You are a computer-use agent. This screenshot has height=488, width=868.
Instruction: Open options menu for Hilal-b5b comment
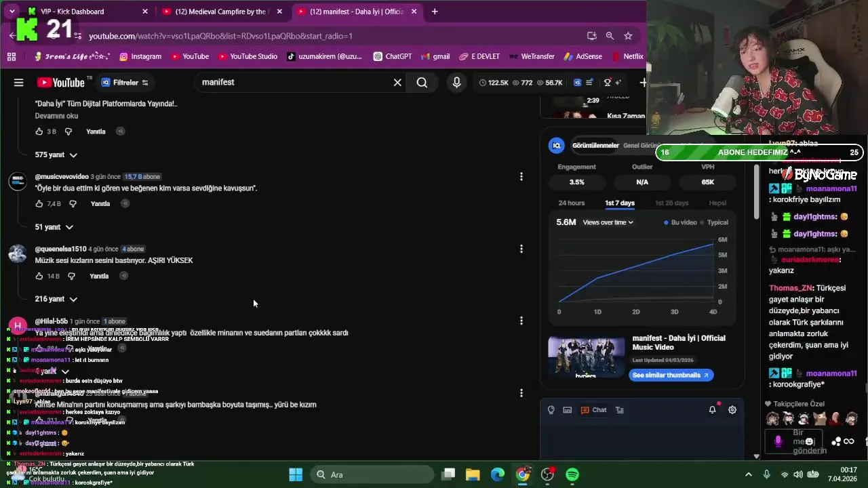(521, 321)
